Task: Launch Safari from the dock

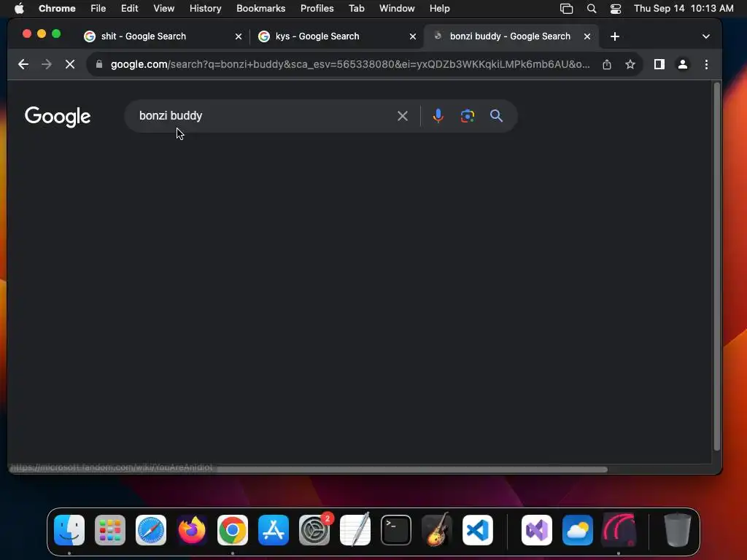Action: click(x=151, y=530)
